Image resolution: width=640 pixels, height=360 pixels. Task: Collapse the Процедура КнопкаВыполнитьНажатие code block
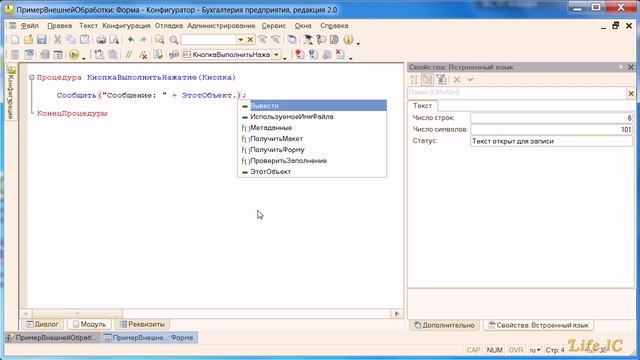pos(31,78)
